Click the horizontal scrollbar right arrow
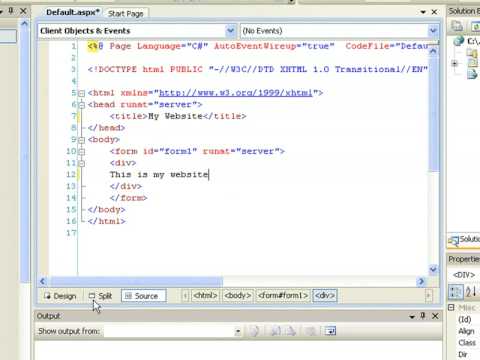 point(421,281)
